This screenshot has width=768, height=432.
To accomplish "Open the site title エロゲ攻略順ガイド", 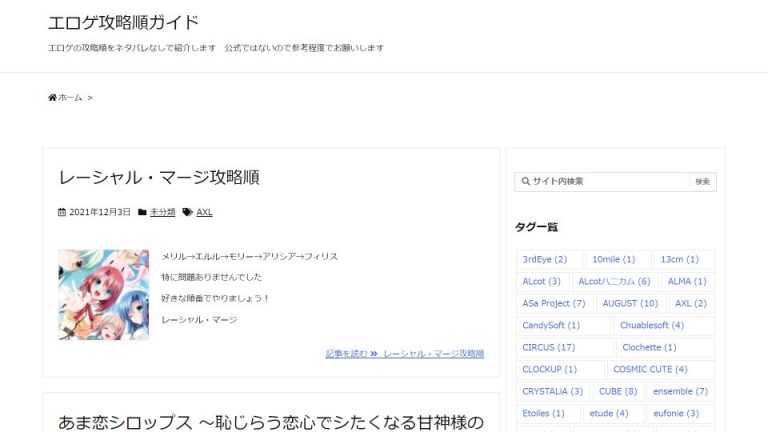I will [x=123, y=22].
